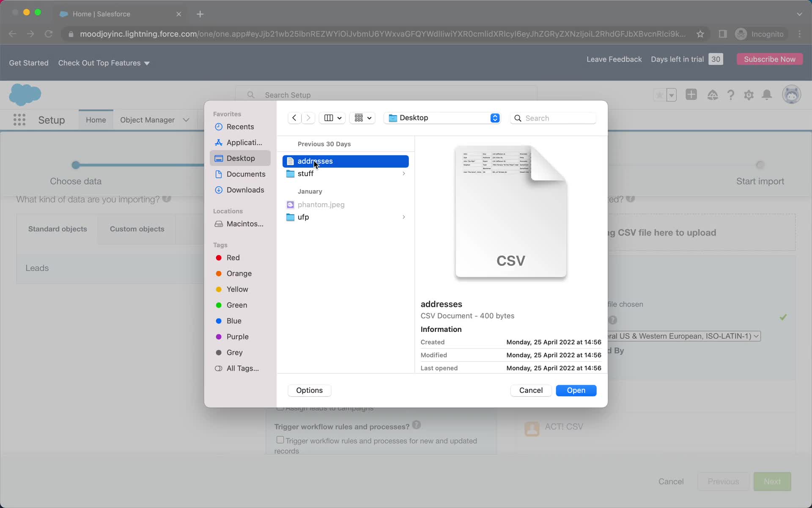Close the Home | Salesforce tab
The image size is (812, 508).
[x=179, y=14]
